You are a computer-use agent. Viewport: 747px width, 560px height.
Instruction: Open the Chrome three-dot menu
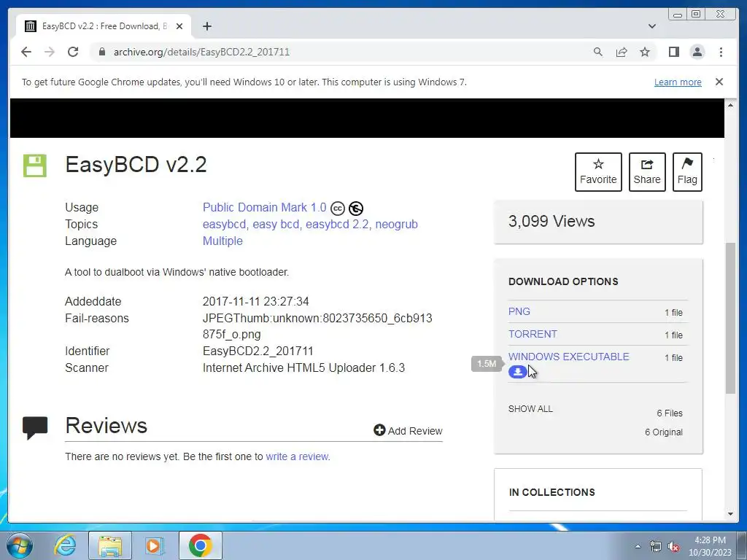(x=721, y=52)
